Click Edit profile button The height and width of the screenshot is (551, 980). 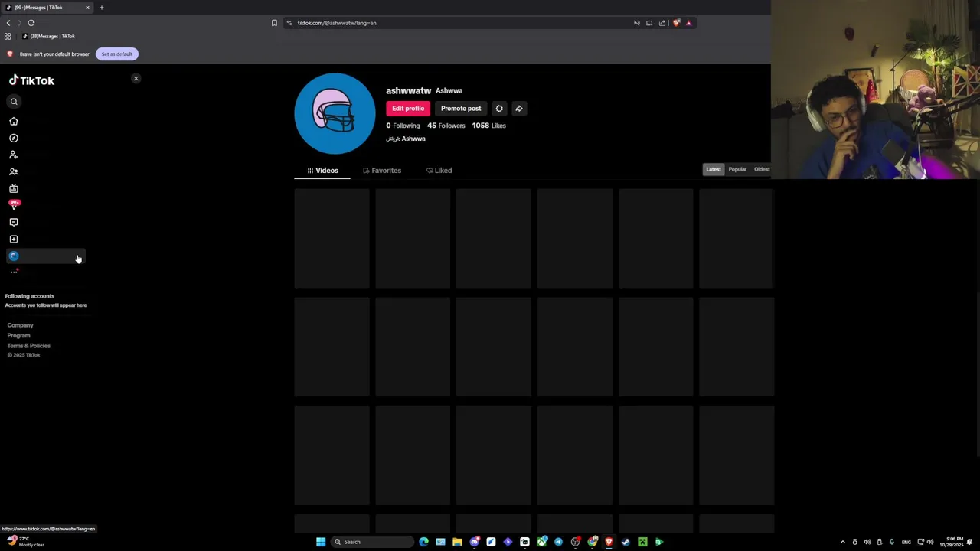[x=408, y=109]
